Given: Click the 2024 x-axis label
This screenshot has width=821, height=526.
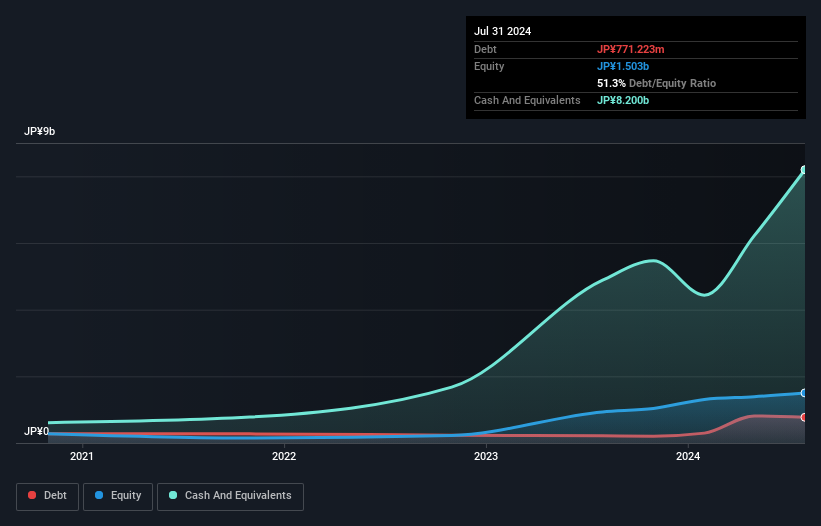Looking at the screenshot, I should coord(688,456).
